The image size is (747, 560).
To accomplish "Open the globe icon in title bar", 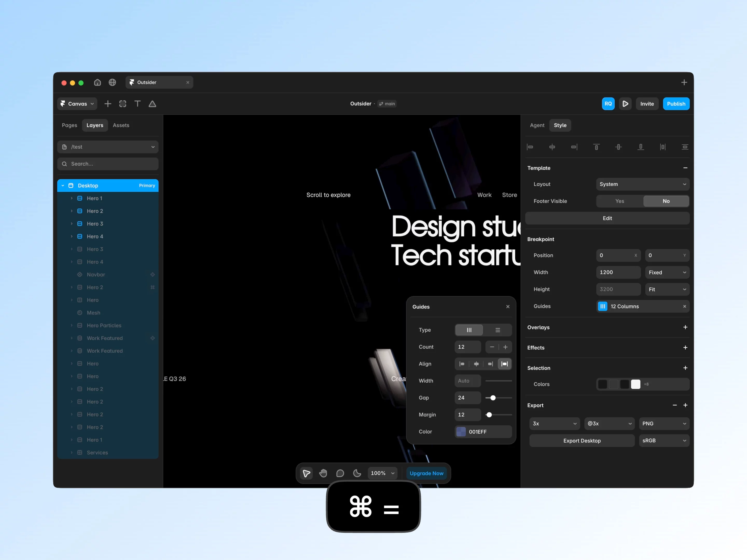I will (113, 82).
